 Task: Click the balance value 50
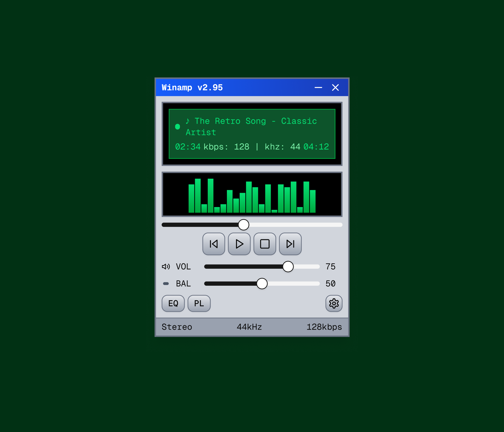click(331, 283)
